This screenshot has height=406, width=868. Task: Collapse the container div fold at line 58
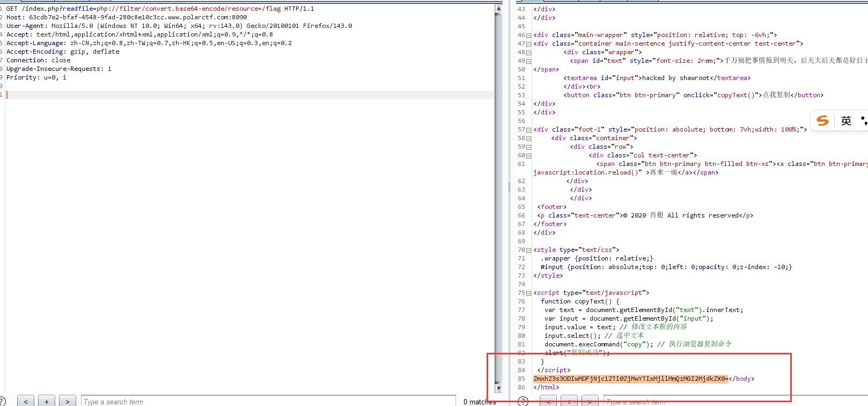529,139
